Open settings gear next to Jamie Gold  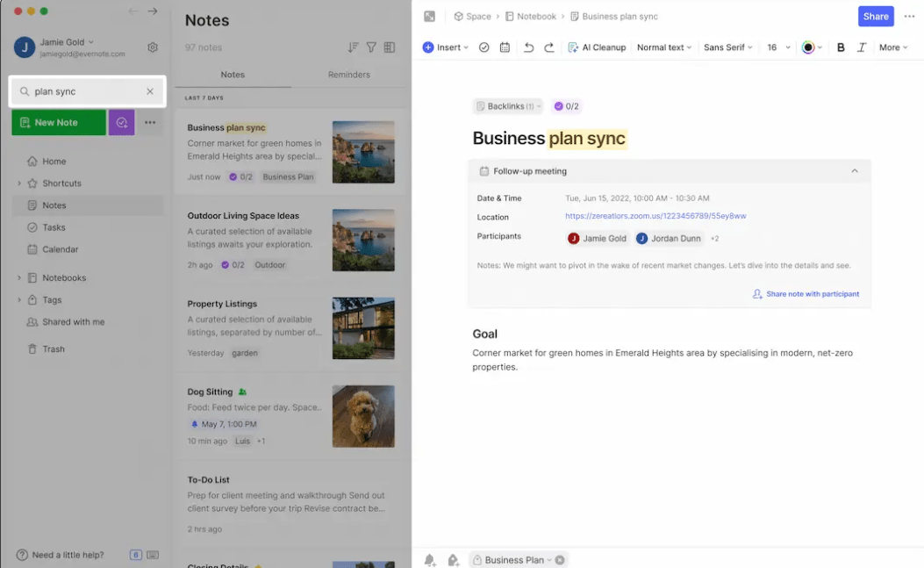153,47
